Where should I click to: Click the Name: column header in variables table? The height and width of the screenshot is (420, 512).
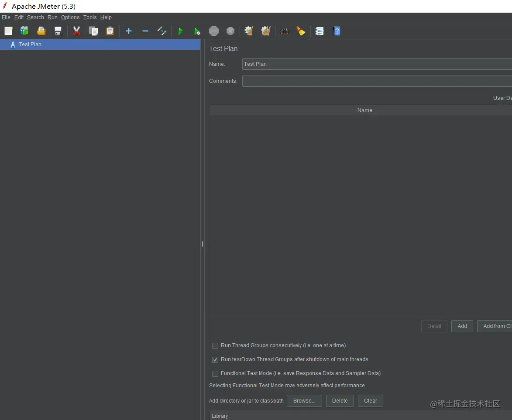click(361, 110)
